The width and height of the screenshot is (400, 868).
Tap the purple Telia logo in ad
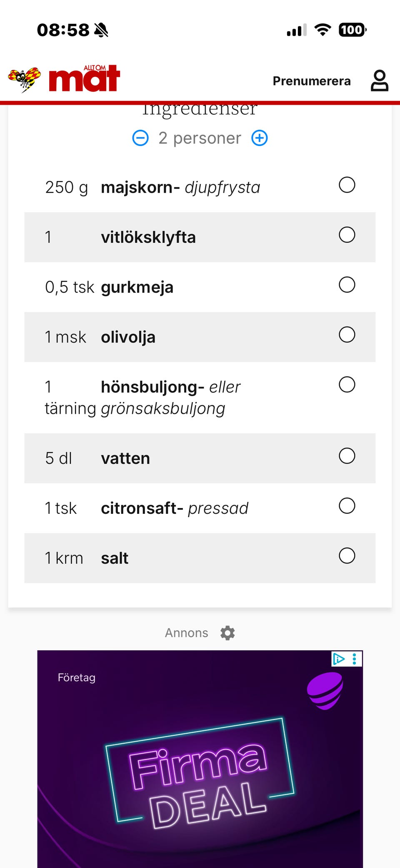pyautogui.click(x=325, y=691)
